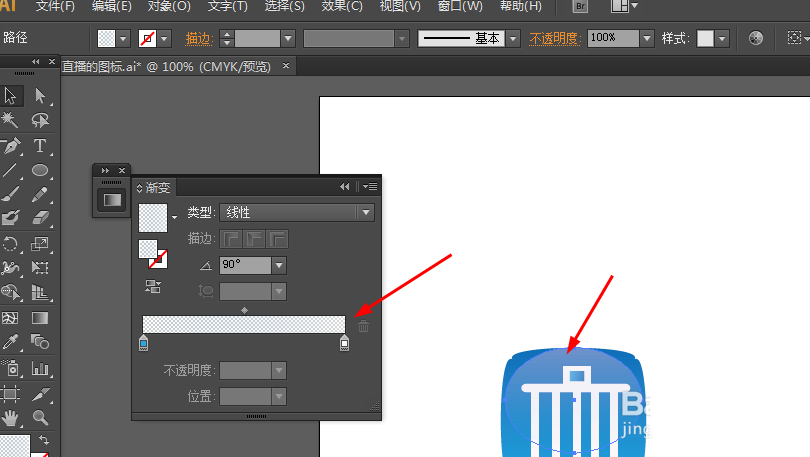Open the 对象(O) menu
Viewport: 810px width, 457px height.
(169, 6)
